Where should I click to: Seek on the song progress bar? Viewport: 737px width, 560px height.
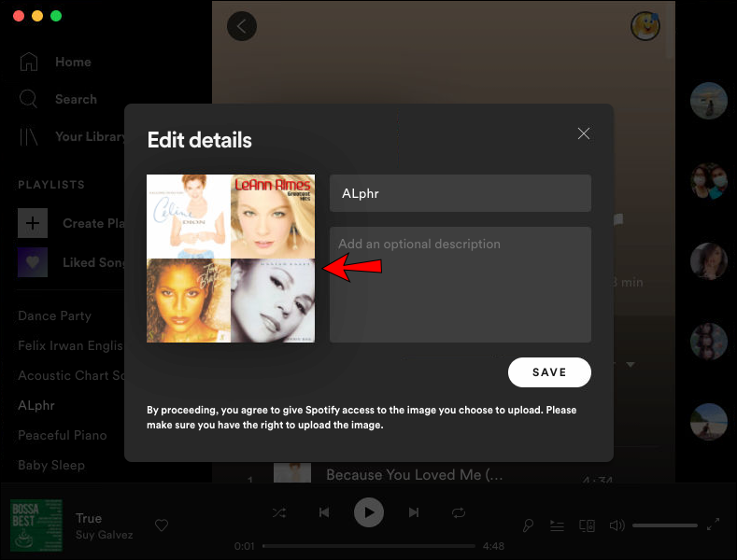368,546
